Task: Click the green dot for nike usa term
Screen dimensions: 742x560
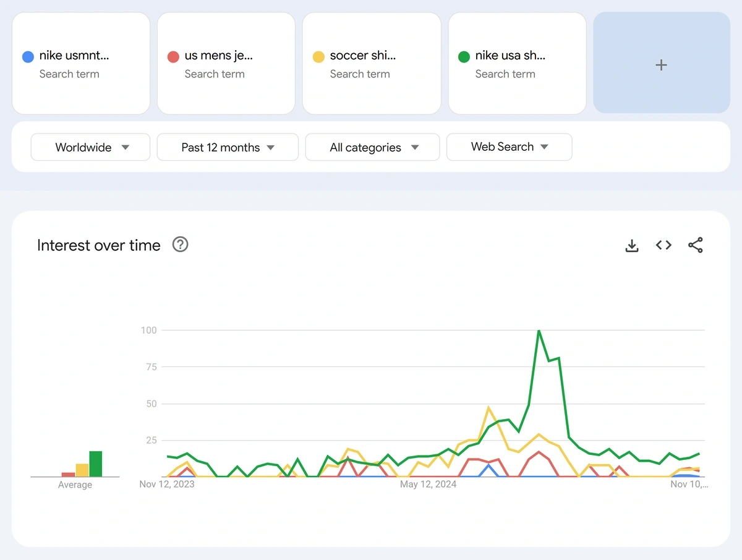Action: [x=464, y=56]
